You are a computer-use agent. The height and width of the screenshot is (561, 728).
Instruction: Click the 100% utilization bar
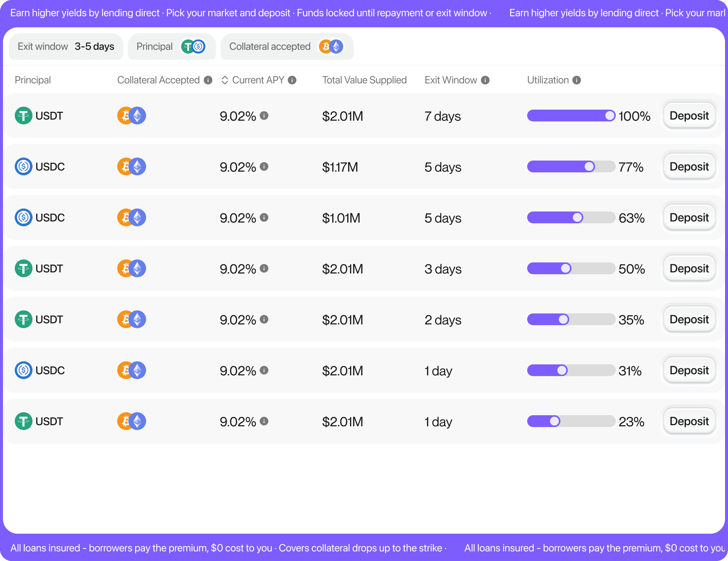(x=571, y=116)
